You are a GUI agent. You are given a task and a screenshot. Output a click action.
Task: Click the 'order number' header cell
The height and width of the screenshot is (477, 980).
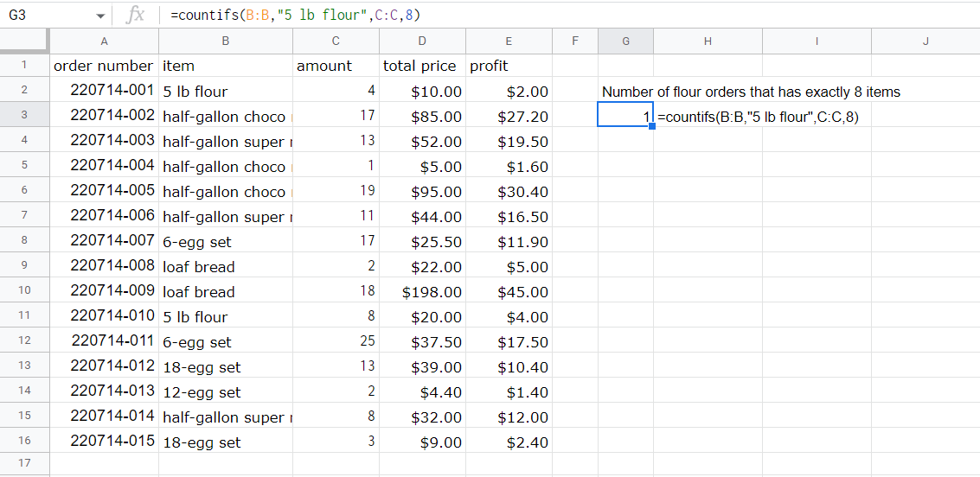[x=104, y=65]
